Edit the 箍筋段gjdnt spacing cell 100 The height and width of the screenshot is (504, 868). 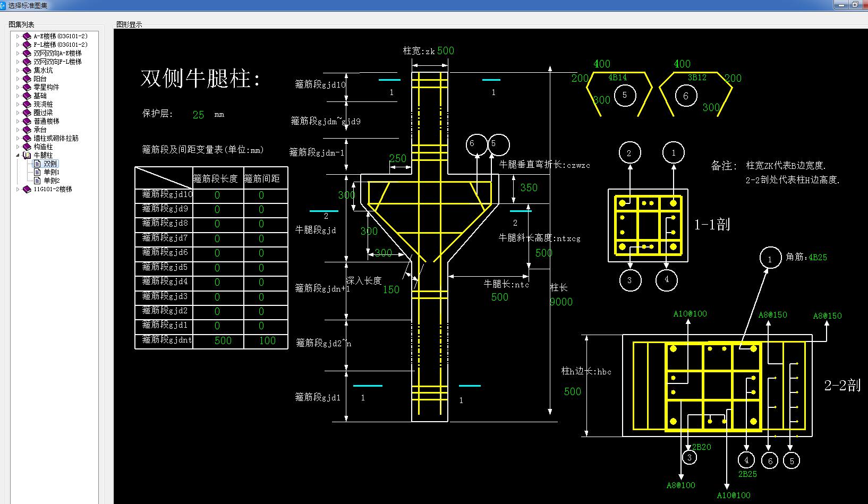(x=267, y=341)
